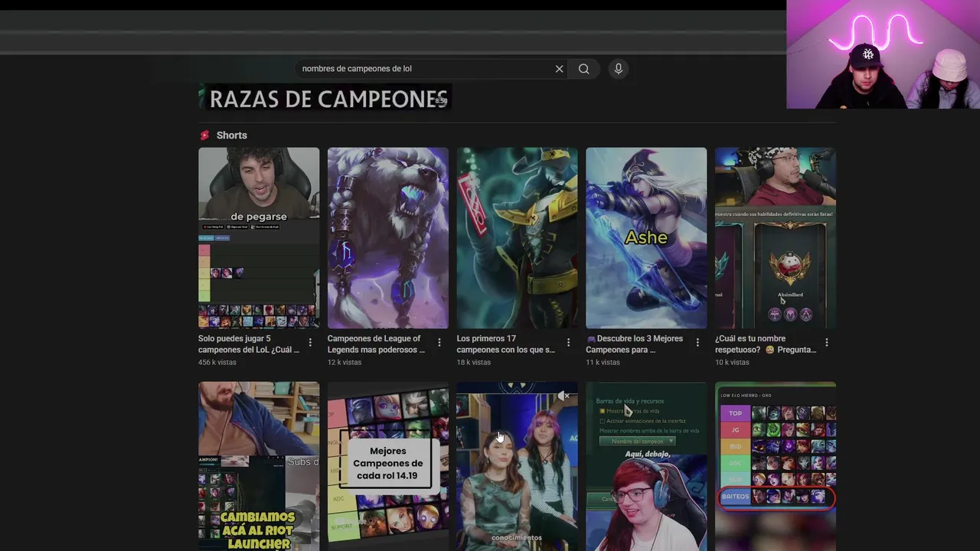Image resolution: width=980 pixels, height=551 pixels.
Task: Click the '18 k vistas' view count
Action: [x=474, y=363]
